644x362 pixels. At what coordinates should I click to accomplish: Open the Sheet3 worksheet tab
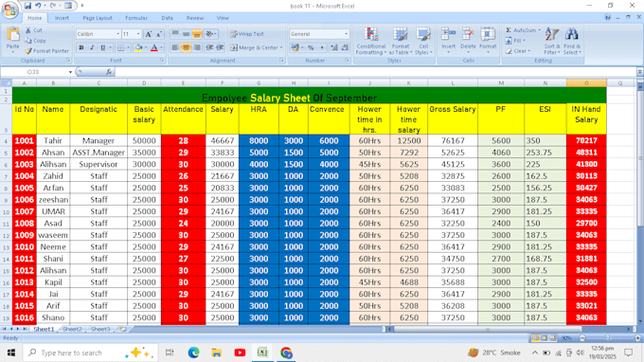[x=100, y=329]
